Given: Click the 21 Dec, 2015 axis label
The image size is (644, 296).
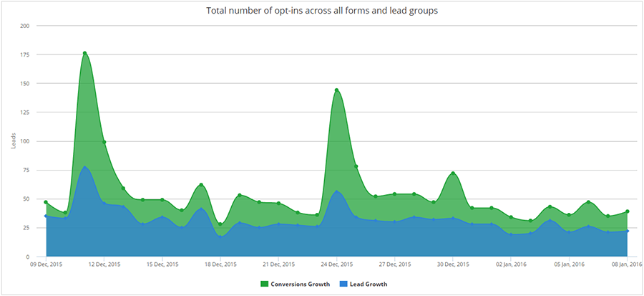Looking at the screenshot, I should click(x=278, y=264).
